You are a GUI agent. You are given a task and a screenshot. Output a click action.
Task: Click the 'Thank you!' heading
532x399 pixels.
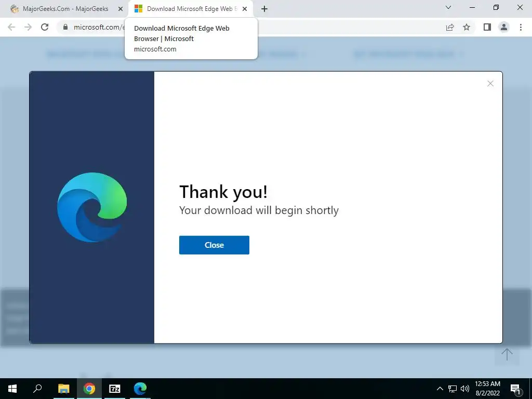pos(223,192)
